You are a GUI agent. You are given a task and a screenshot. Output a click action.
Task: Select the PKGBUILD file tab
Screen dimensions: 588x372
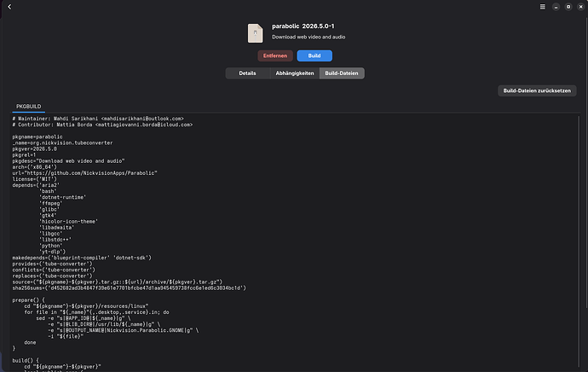point(28,107)
